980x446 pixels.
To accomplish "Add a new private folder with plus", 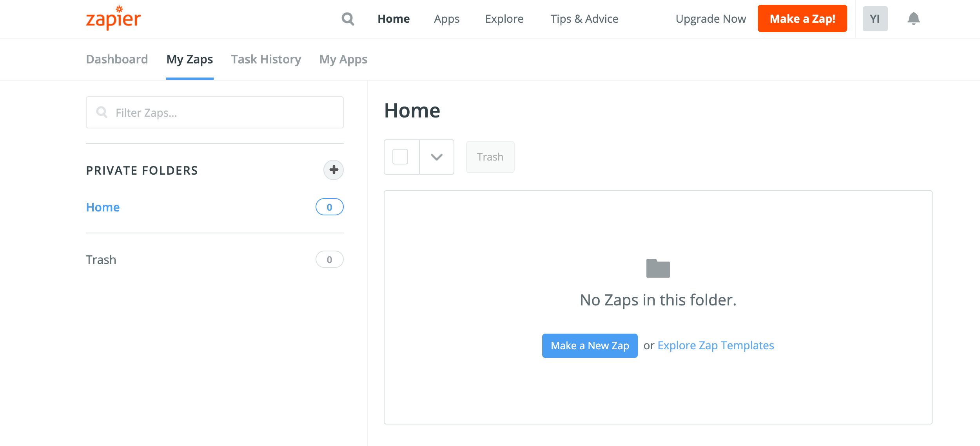I will (333, 170).
